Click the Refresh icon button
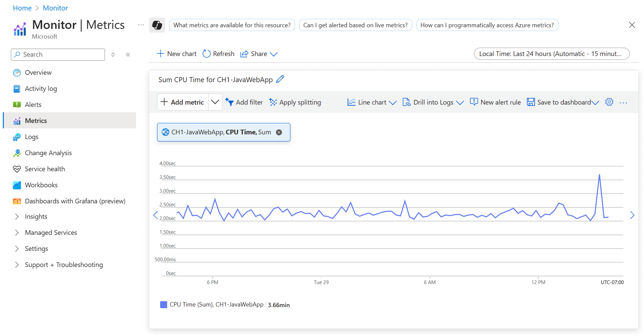 pos(206,54)
